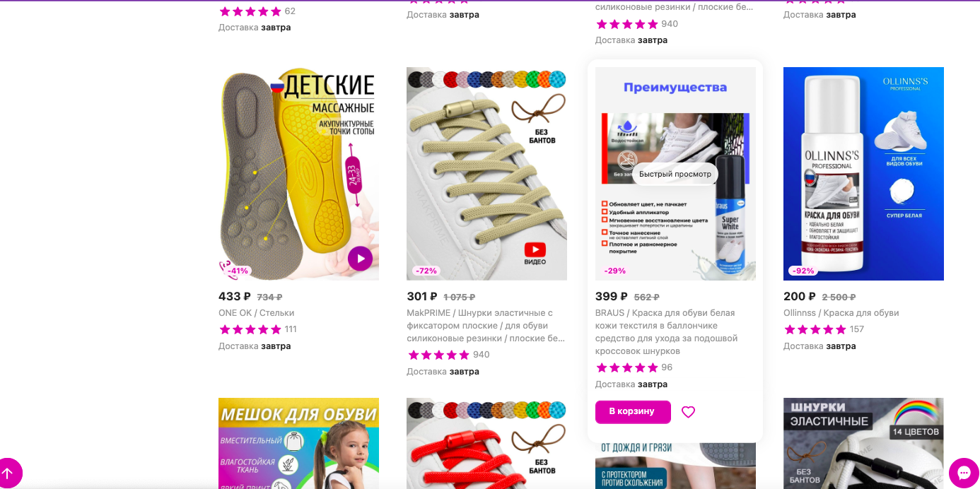Open the Шнурки эластичные 14 цветов image
This screenshot has width=980, height=489.
pyautogui.click(x=863, y=443)
